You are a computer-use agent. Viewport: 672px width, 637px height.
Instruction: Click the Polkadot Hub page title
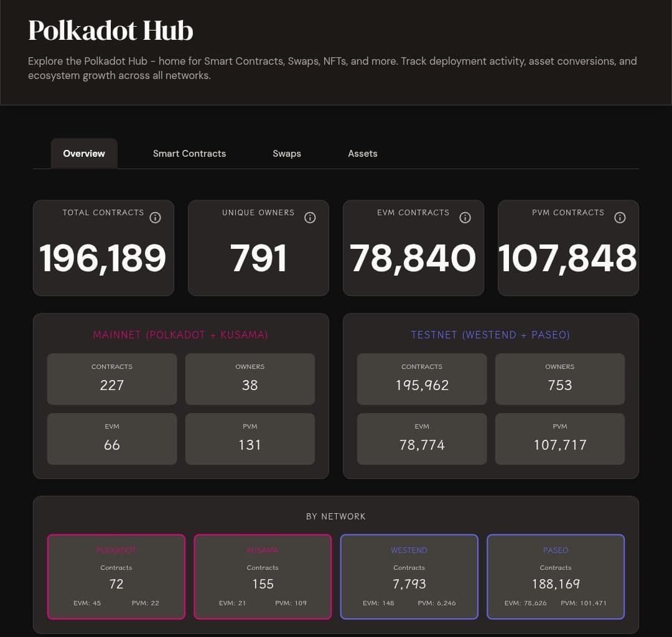[x=111, y=30]
